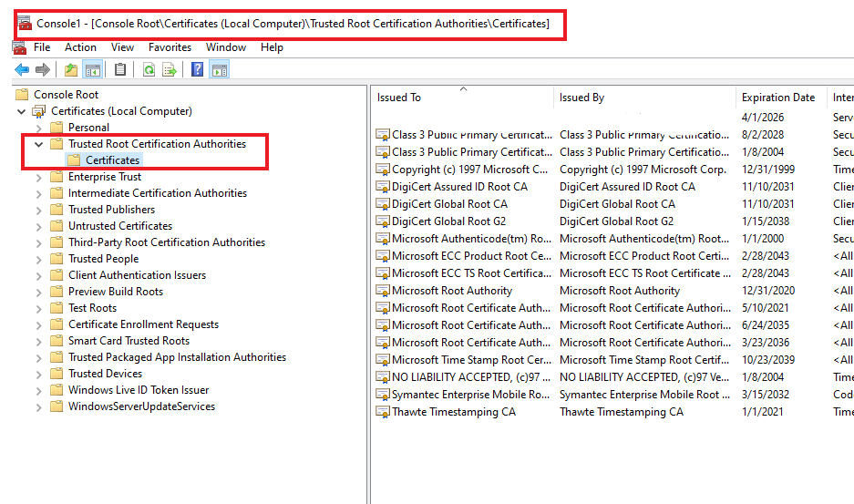Click the Copyright (c) 1997 Microsoft certificate icon

click(x=383, y=170)
